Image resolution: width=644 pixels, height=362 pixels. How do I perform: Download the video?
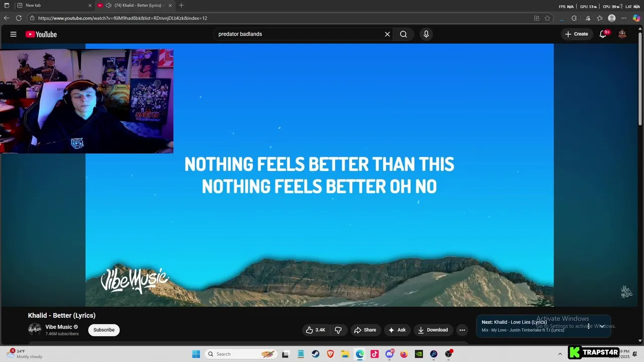coord(433,330)
